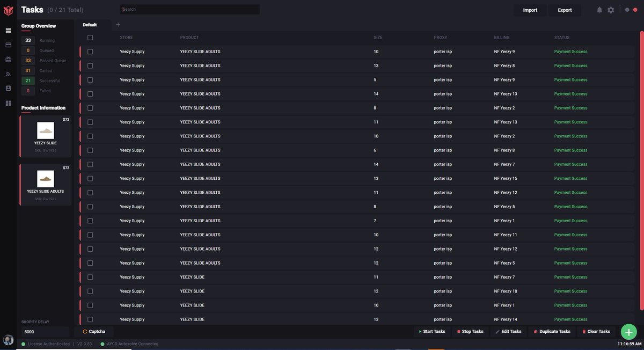Click the size 7 cell
644x350 pixels.
pos(375,221)
